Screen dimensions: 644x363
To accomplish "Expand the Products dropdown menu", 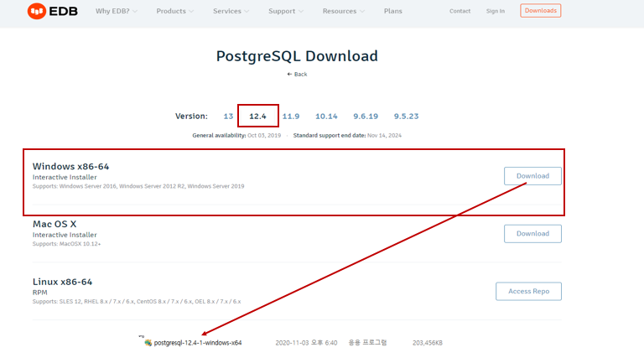I will [x=175, y=11].
